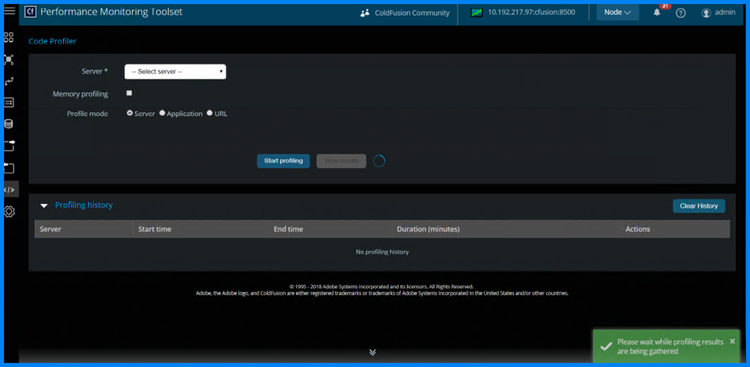
Task: Click the Code Profiler page heading
Action: pyautogui.click(x=52, y=41)
